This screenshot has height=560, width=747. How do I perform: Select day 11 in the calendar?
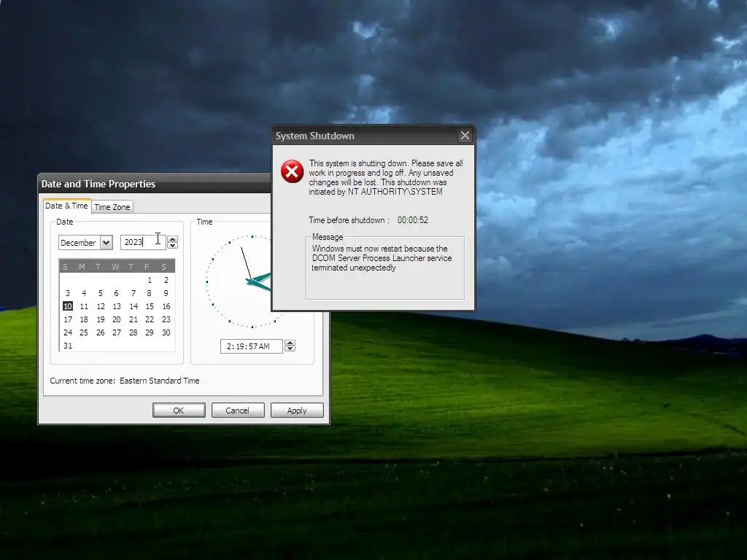[84, 306]
